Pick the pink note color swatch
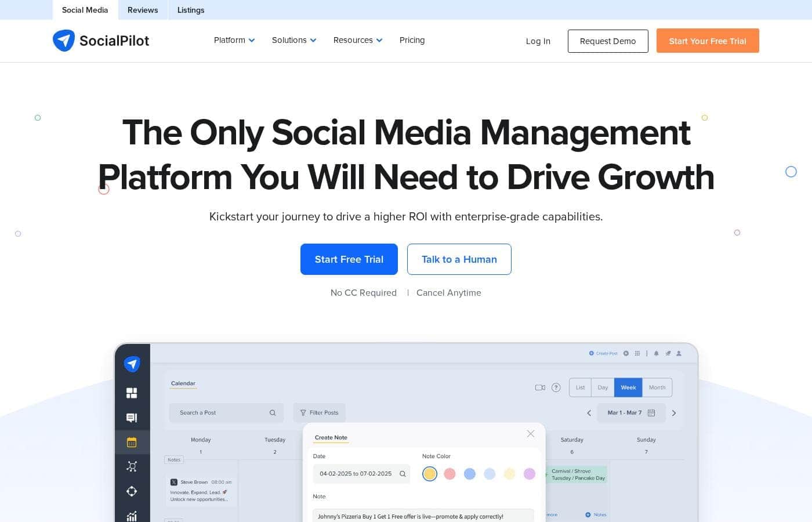The image size is (812, 522). pos(449,474)
